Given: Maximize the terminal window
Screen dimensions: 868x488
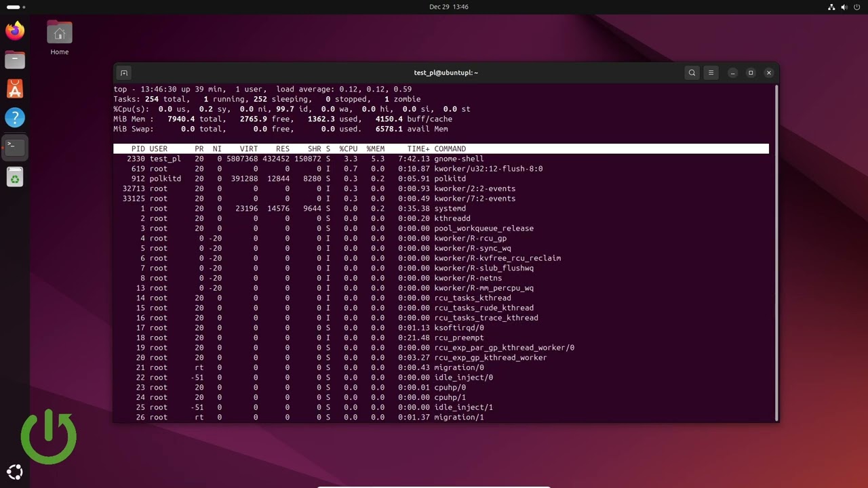Looking at the screenshot, I should tap(751, 73).
